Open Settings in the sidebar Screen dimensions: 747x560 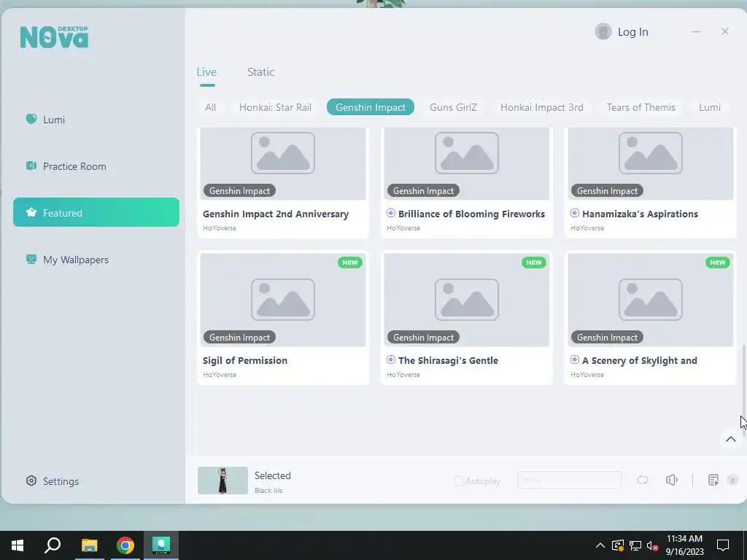click(x=53, y=481)
